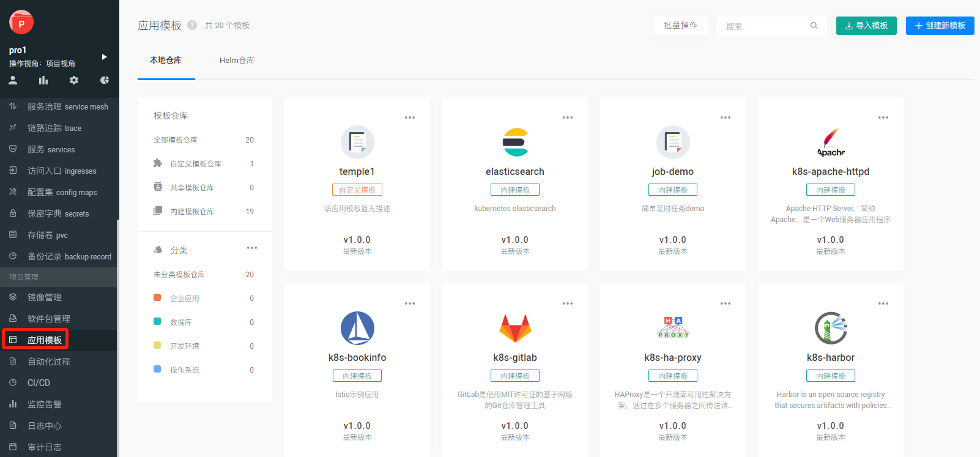Click the user profile icon in sidebar
Image resolution: width=980 pixels, height=457 pixels.
click(x=13, y=80)
